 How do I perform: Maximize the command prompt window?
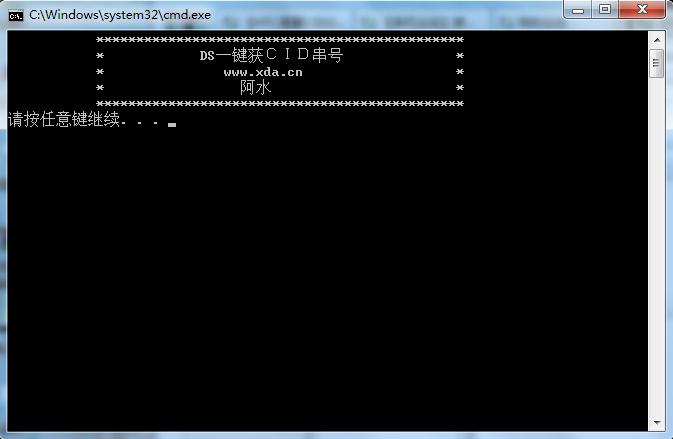[605, 9]
